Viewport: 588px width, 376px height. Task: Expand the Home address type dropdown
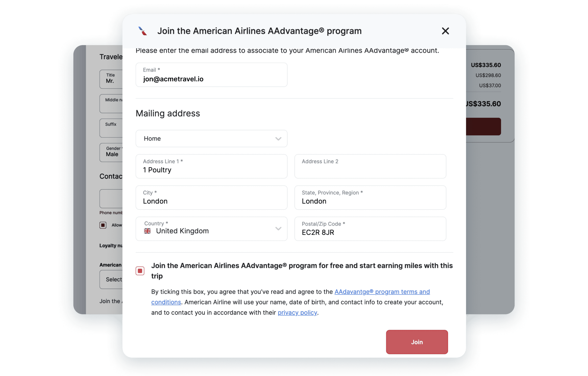click(x=211, y=138)
